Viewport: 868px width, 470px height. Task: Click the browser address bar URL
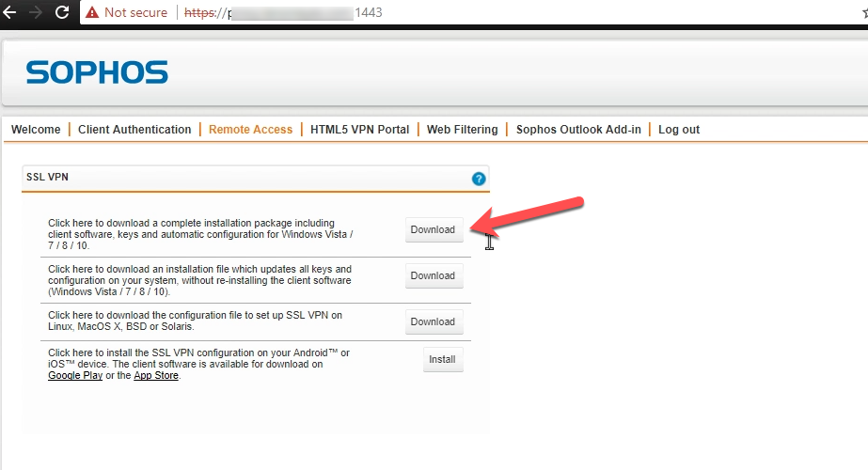tap(283, 13)
